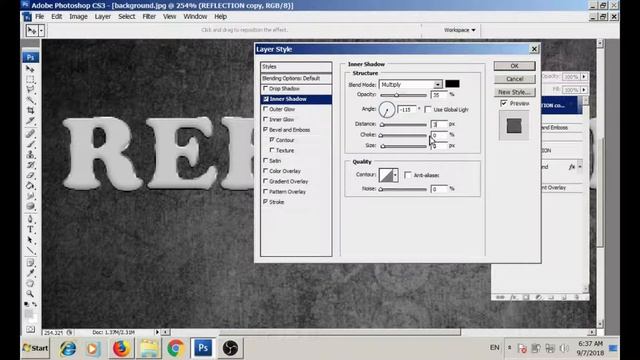
Task: Toggle the Bevel and Emboss checkbox
Action: (265, 129)
